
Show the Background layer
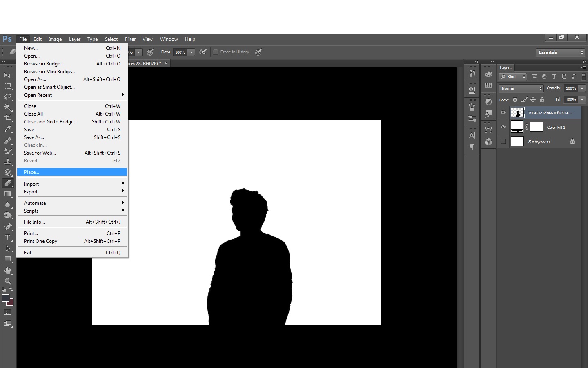tap(503, 141)
